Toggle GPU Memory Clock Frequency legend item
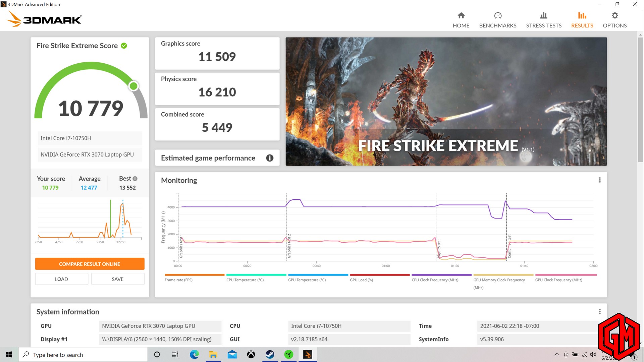Image resolution: width=644 pixels, height=362 pixels. point(503,282)
